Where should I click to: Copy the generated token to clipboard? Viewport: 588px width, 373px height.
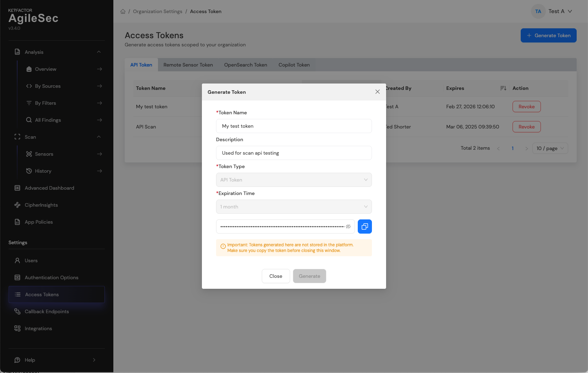pyautogui.click(x=364, y=226)
